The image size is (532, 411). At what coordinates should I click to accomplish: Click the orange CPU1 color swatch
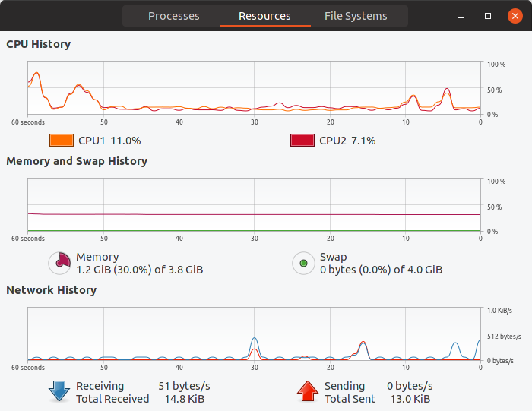pos(61,141)
